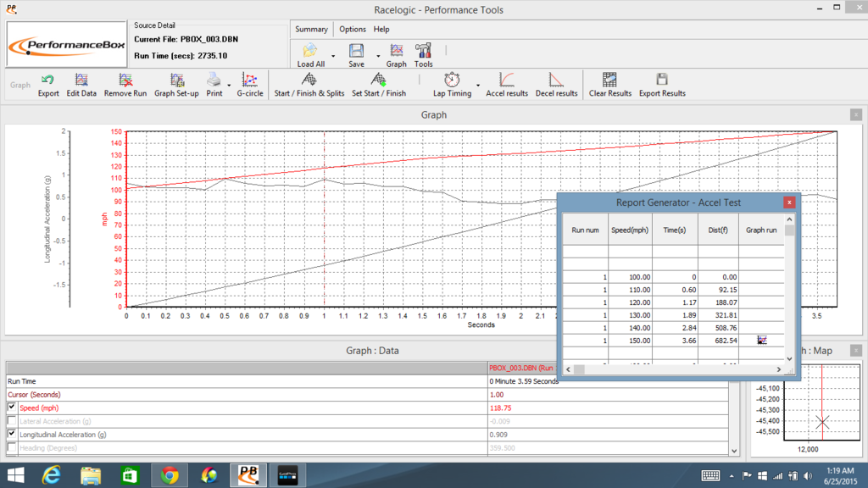Screen dimensions: 868x488
Task: Open Google Chrome from taskbar
Action: click(x=170, y=475)
